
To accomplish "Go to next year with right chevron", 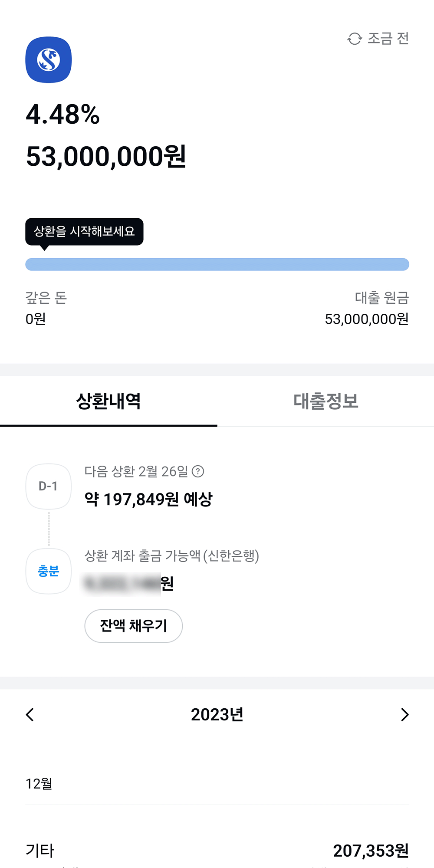I will [x=404, y=715].
